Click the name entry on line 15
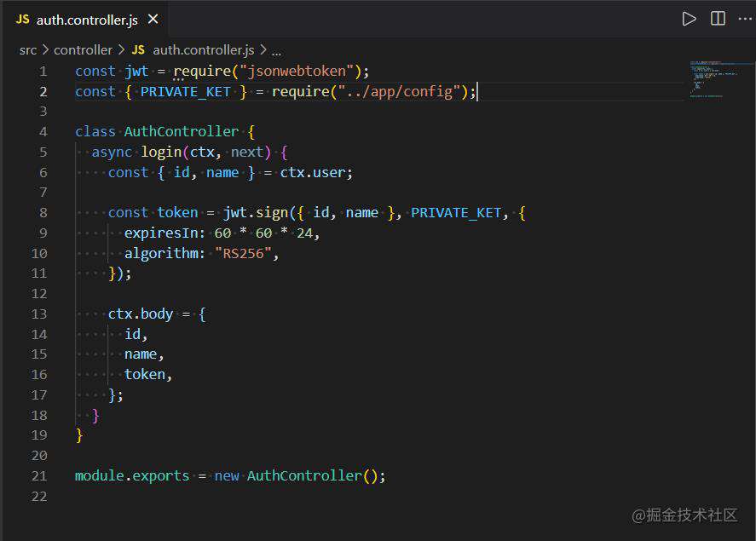756x541 pixels. click(141, 354)
